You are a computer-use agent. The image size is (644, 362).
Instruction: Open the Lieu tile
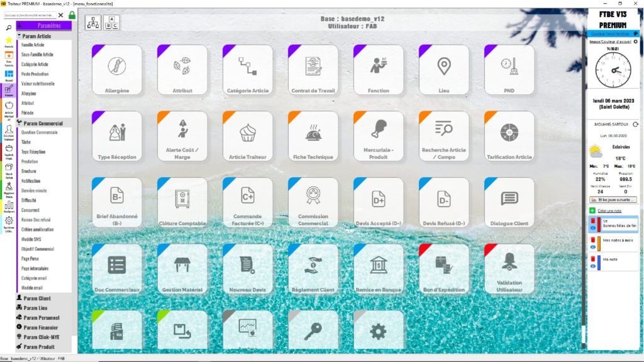pos(443,70)
